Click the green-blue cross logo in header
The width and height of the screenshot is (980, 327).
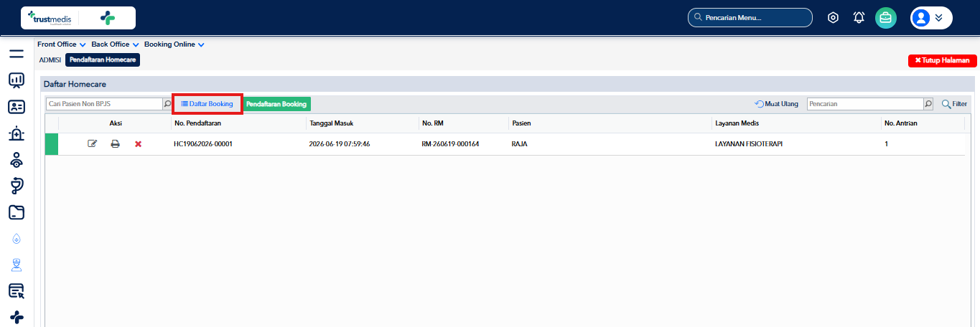[x=107, y=18]
